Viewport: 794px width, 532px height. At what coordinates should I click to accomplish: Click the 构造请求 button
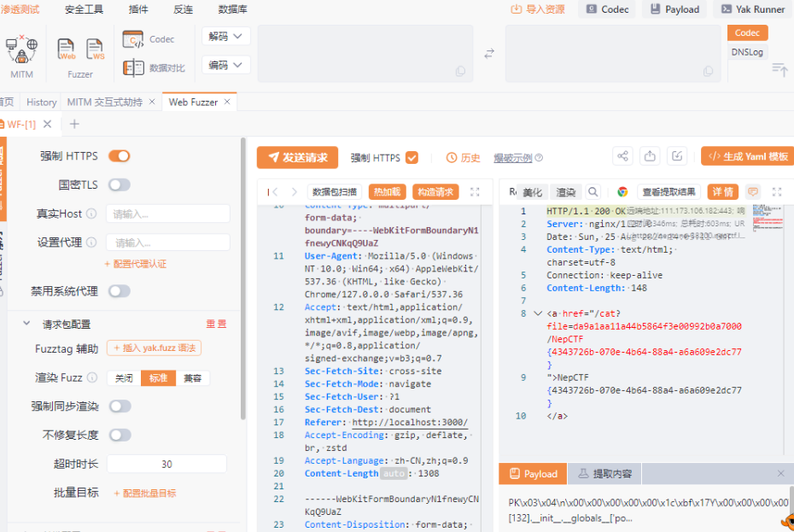pos(435,192)
